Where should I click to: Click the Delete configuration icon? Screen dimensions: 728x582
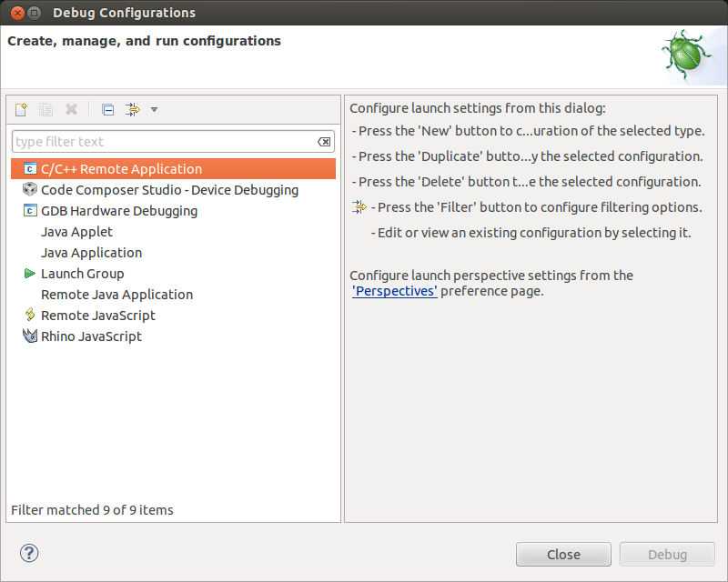pyautogui.click(x=71, y=109)
